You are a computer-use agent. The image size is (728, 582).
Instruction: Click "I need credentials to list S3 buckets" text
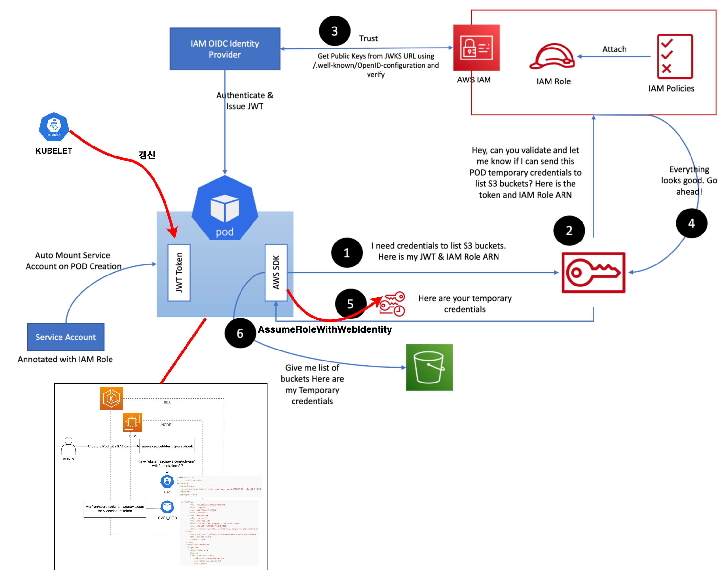(438, 251)
